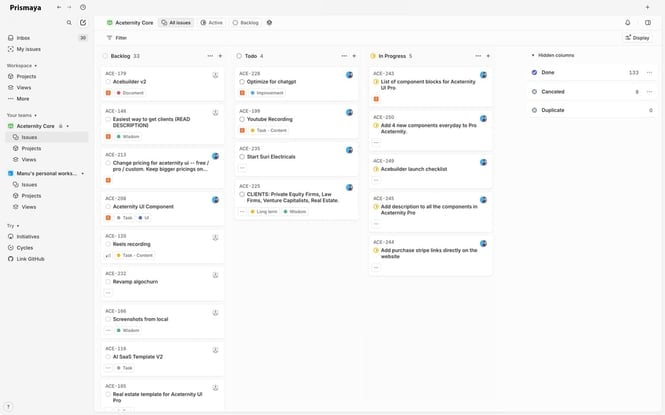Click status circle of Reels recording
Image resolution: width=665 pixels, height=415 pixels.
(108, 244)
